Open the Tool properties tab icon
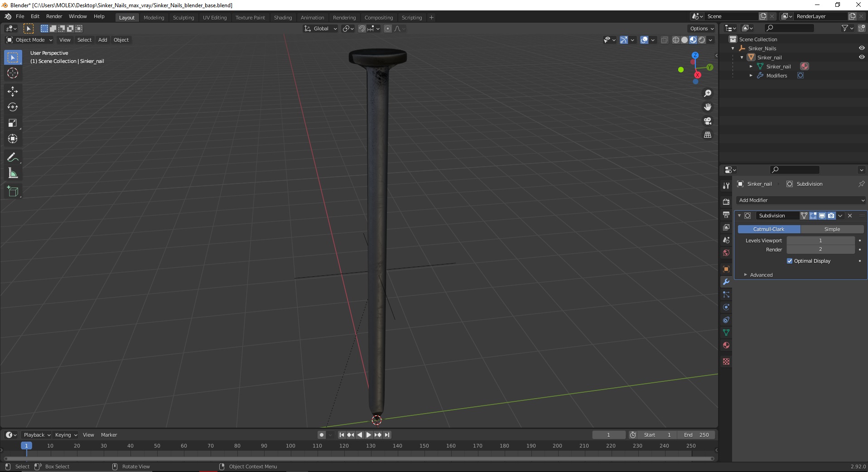 (726, 186)
